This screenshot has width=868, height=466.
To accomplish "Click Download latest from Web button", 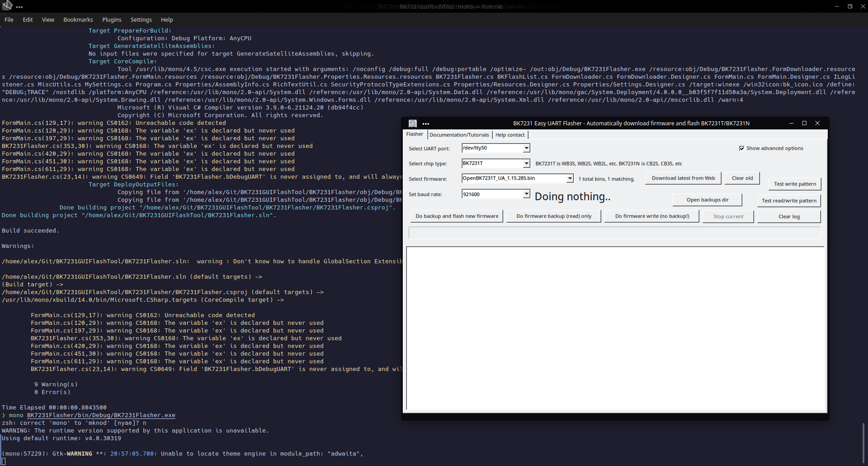I will 683,178.
